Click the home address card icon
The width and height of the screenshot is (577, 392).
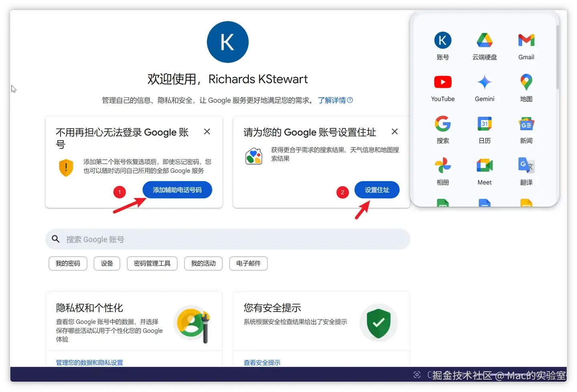(254, 156)
